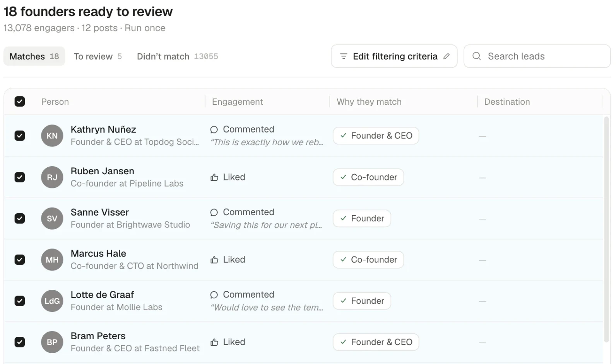Untick the checkbox next to Lotte de Graaf
Image resolution: width=616 pixels, height=364 pixels.
coord(20,301)
